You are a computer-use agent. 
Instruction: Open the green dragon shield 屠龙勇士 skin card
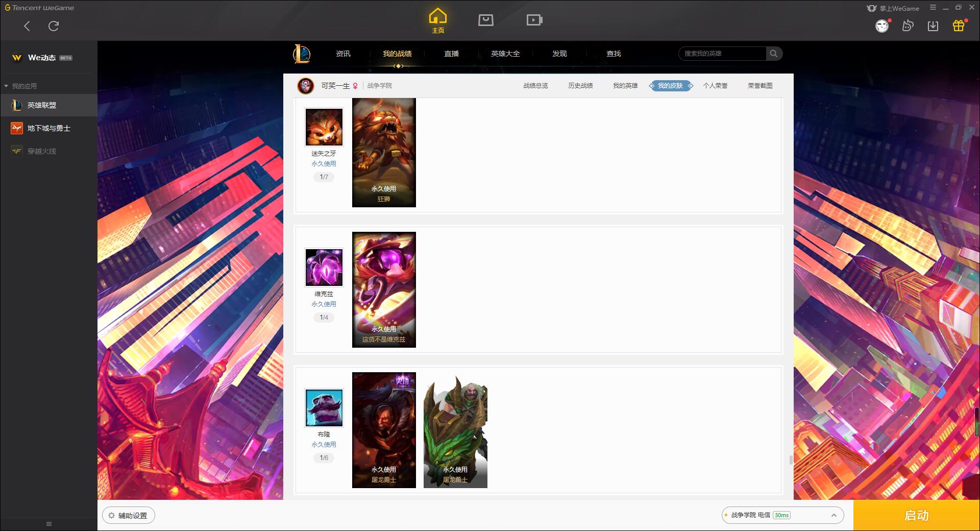(x=455, y=430)
